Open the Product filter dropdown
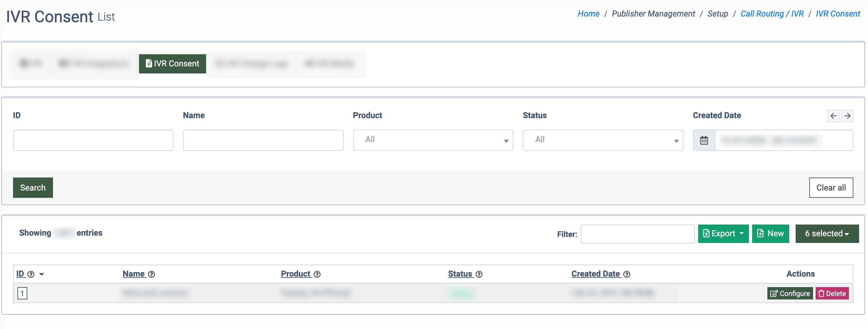 (433, 140)
